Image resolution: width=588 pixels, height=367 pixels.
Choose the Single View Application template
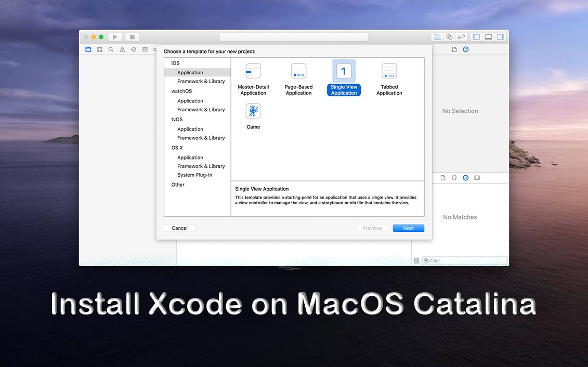coord(344,78)
